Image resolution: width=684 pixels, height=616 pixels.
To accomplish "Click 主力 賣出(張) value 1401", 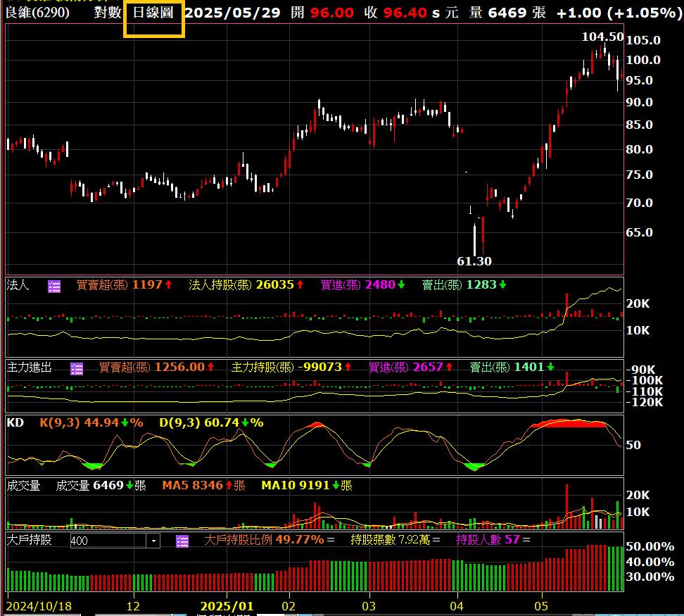I will click(529, 367).
